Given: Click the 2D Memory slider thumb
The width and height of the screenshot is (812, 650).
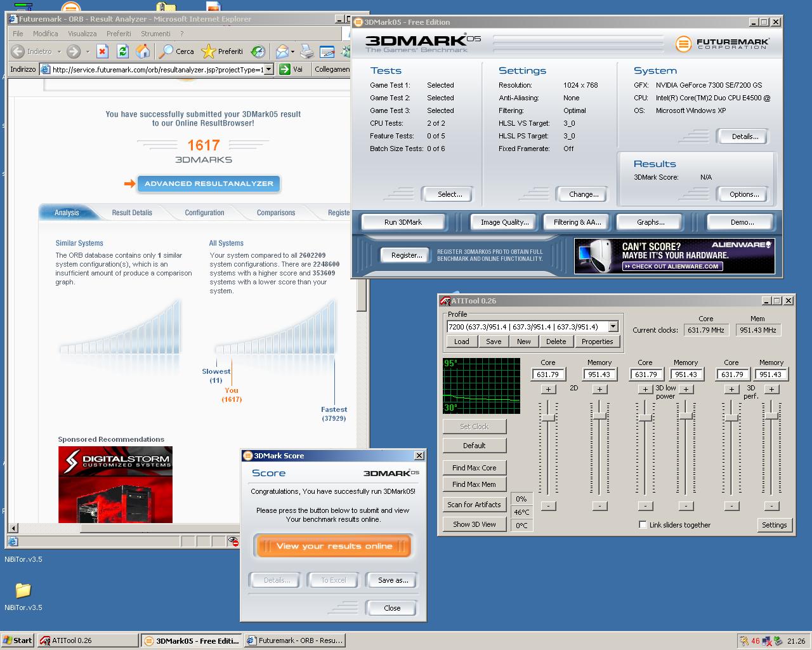Looking at the screenshot, I should tap(599, 416).
